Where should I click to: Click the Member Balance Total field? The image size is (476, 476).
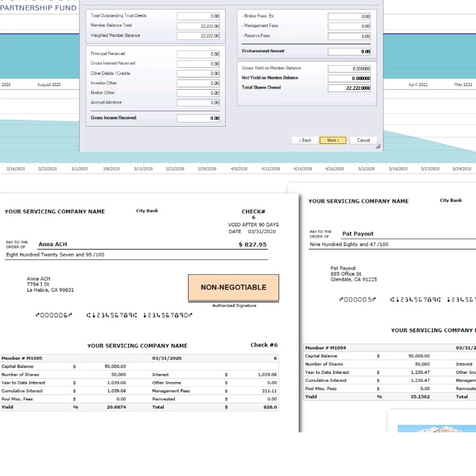click(x=198, y=26)
